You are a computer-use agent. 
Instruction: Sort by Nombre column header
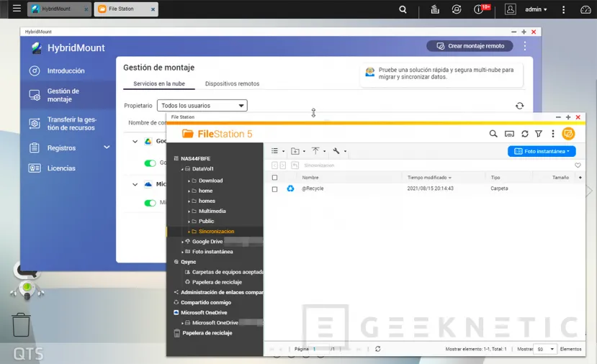click(310, 177)
